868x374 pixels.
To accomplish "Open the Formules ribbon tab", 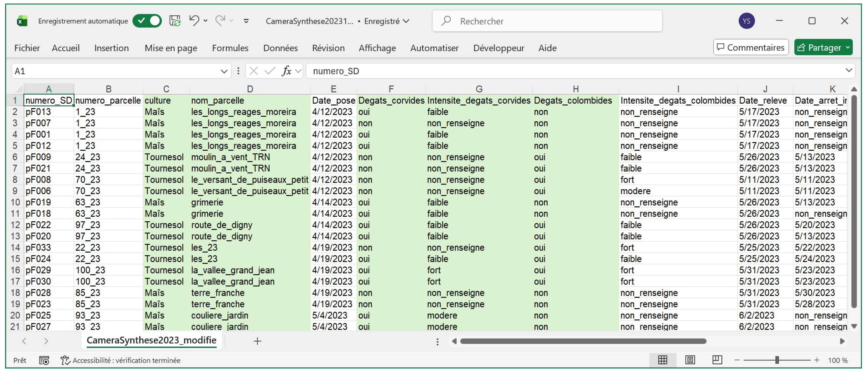I will click(230, 48).
